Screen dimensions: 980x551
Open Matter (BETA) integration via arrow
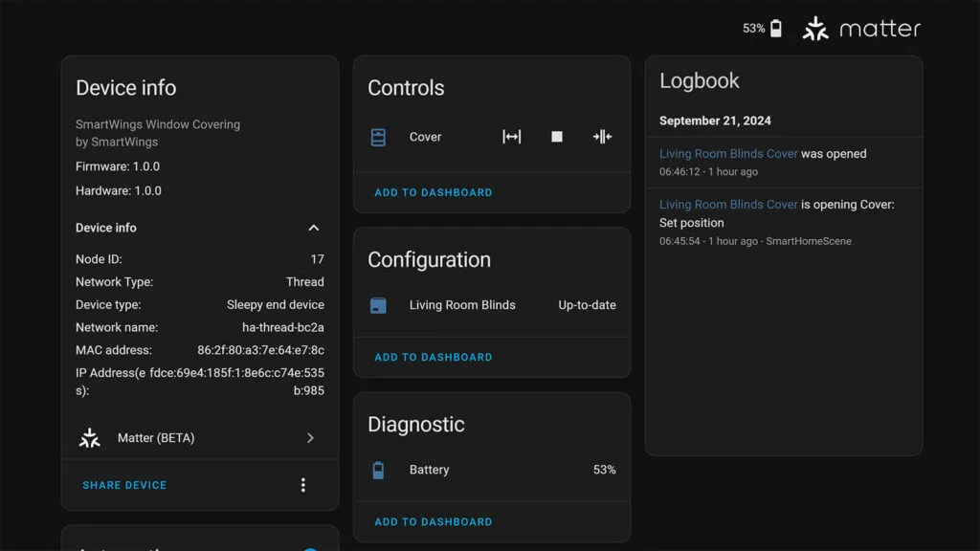[x=310, y=438]
